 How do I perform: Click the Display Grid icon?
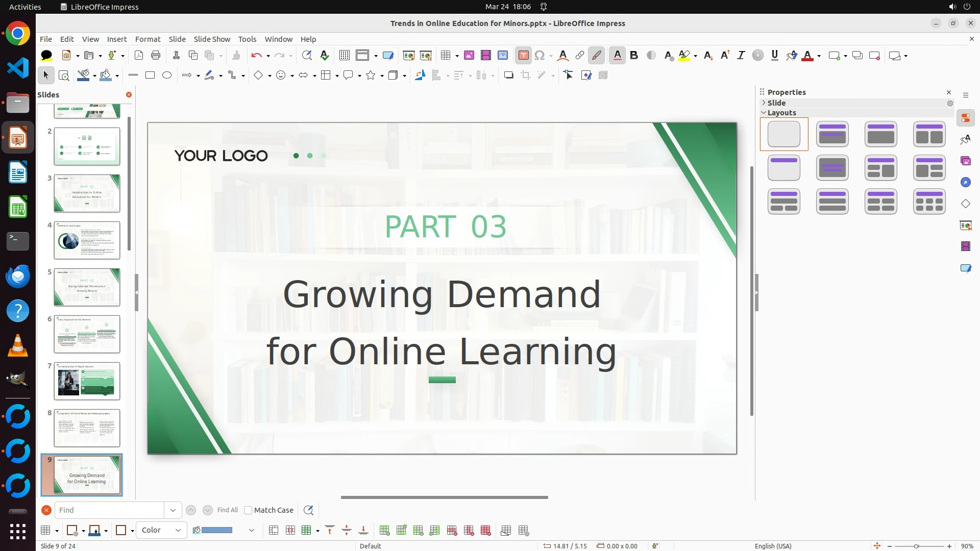pos(345,56)
